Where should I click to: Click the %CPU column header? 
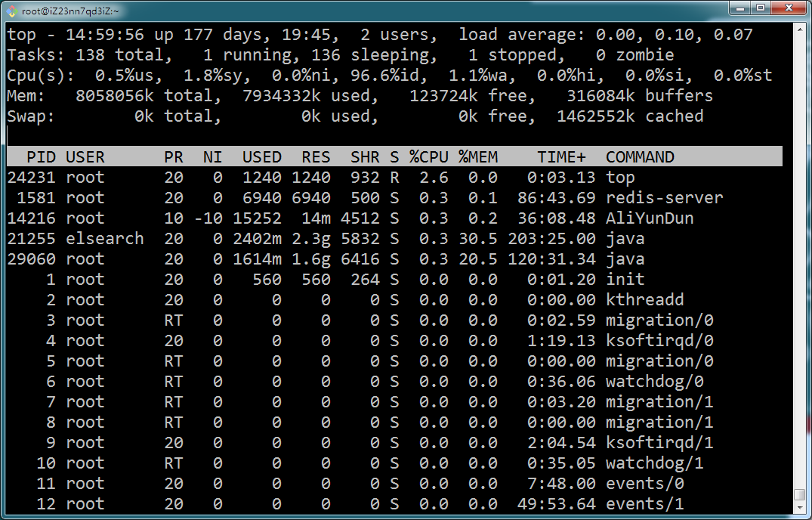click(x=429, y=157)
